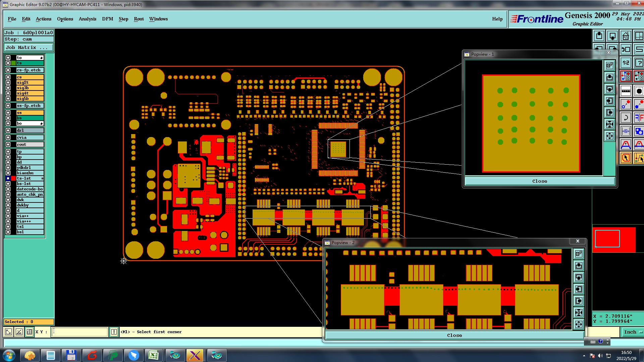This screenshot has height=362, width=644.
Task: Toggle checkbox for the ts-1st layer
Action: [x=8, y=178]
